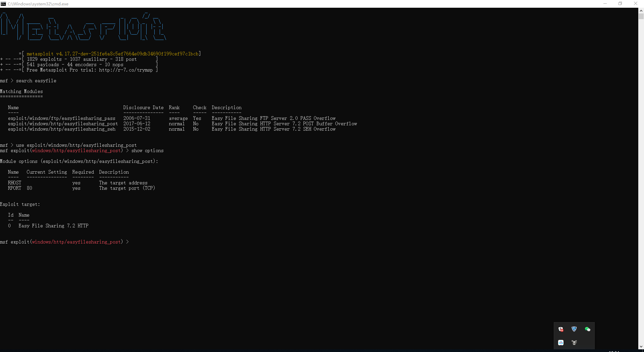This screenshot has width=644, height=352.
Task: Click the disclosure date 2006-07-31
Action: point(137,118)
